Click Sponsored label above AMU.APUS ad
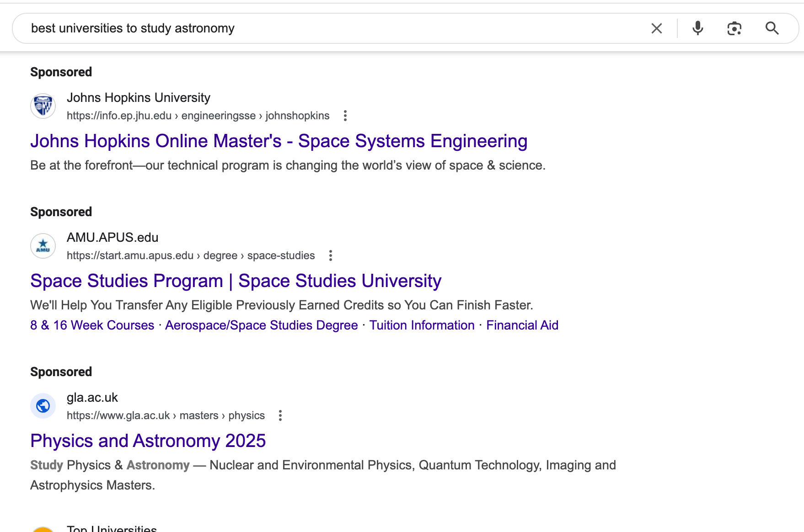The image size is (804, 532). coord(61,212)
